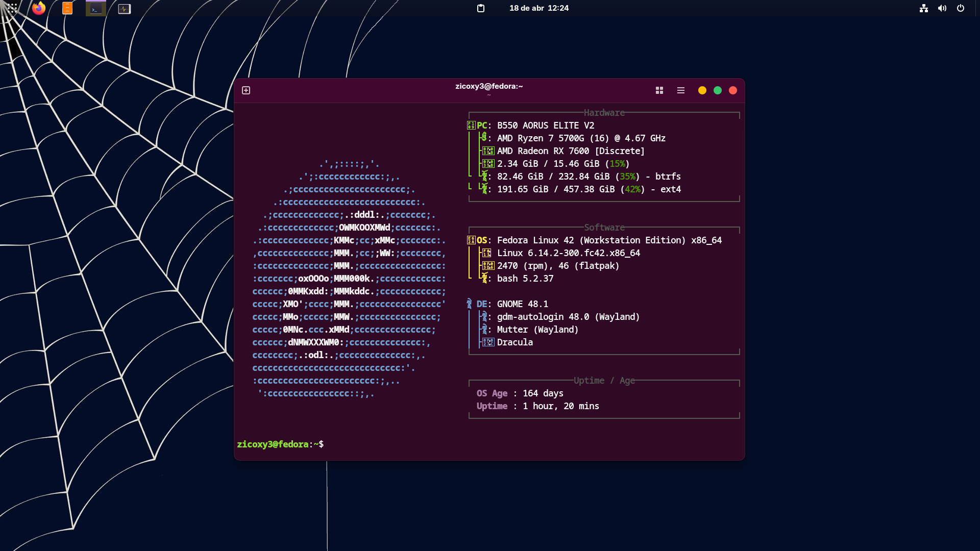Image resolution: width=980 pixels, height=551 pixels.
Task: Close the terminal with the red button
Action: pyautogui.click(x=733, y=90)
